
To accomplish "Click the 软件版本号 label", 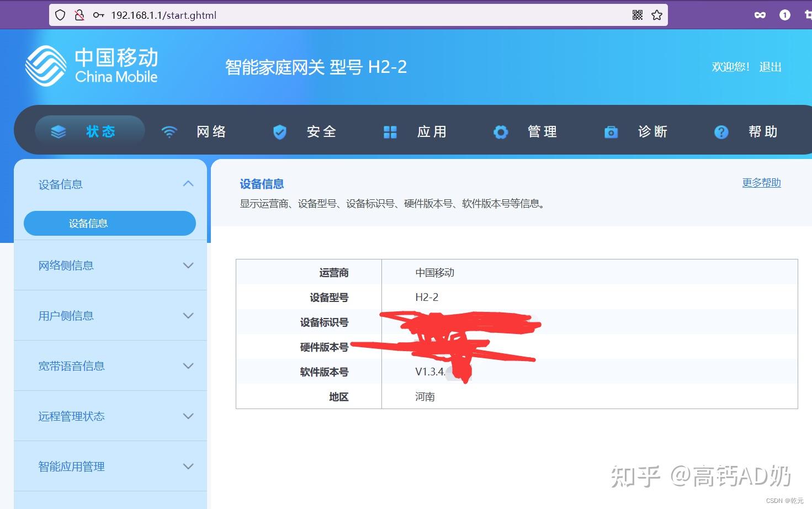I will tap(324, 372).
